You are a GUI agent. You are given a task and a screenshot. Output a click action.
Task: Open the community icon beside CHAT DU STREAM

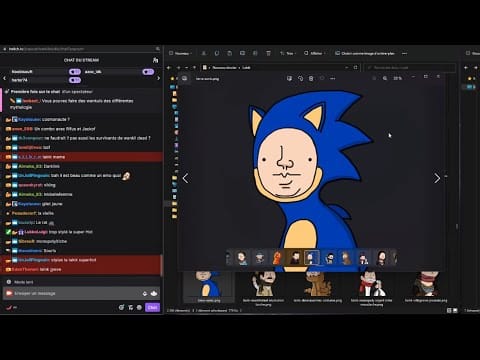(155, 60)
